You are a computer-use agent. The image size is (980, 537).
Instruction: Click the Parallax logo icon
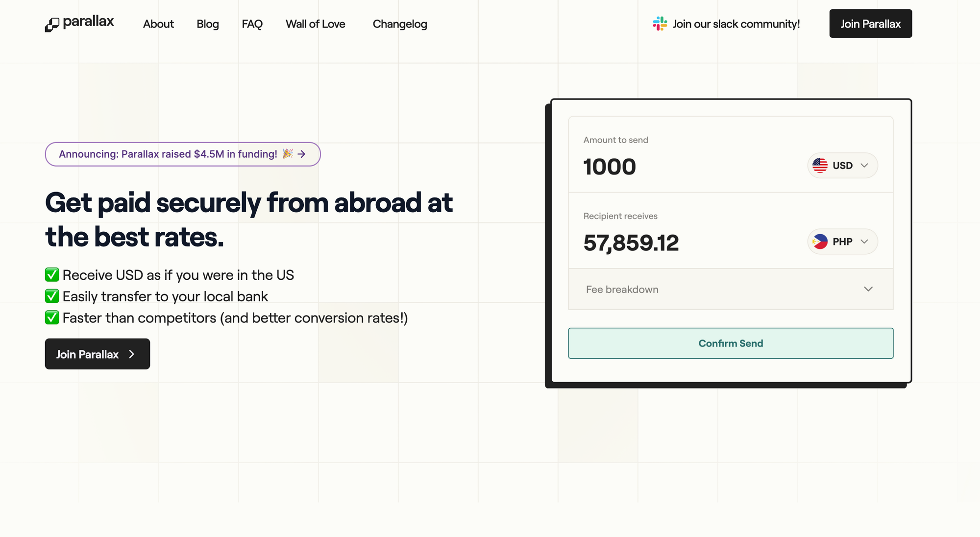(x=52, y=24)
